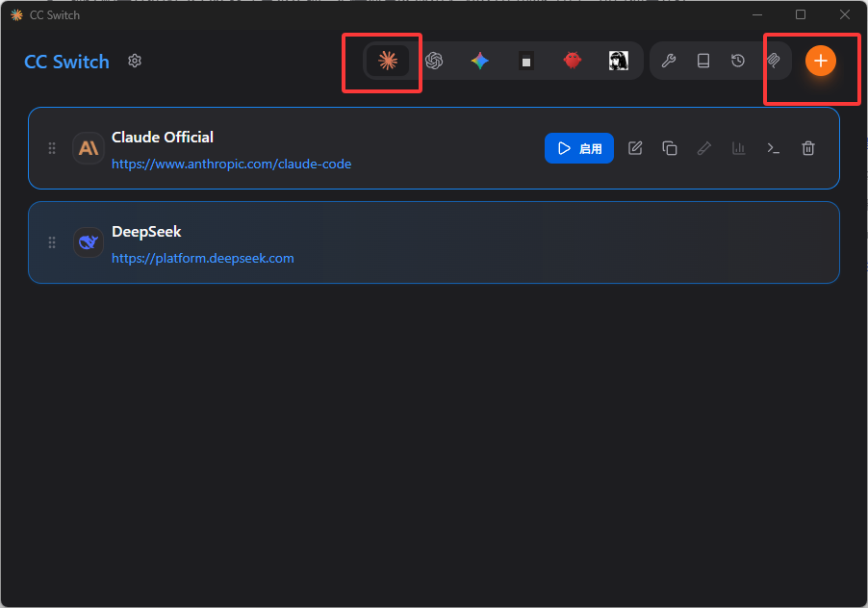868x608 pixels.
Task: Select the black-and-white portrait app tab icon
Action: 619,61
